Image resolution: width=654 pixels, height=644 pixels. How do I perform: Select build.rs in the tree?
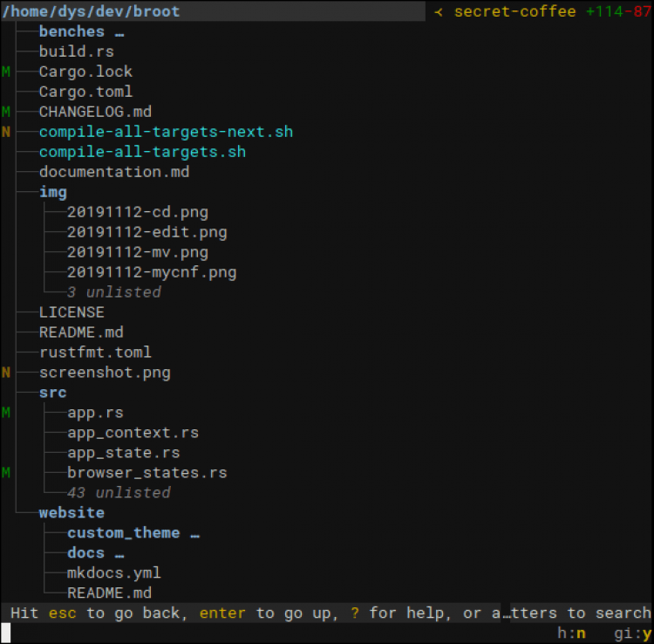[x=77, y=51]
